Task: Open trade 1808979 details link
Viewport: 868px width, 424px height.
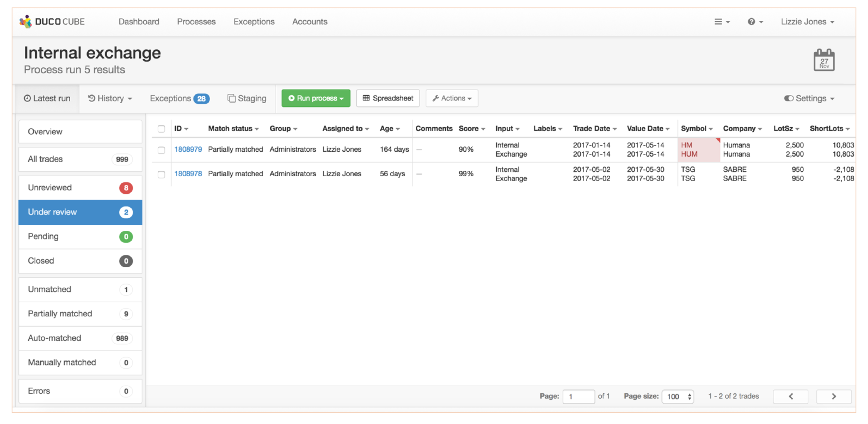Action: point(188,149)
